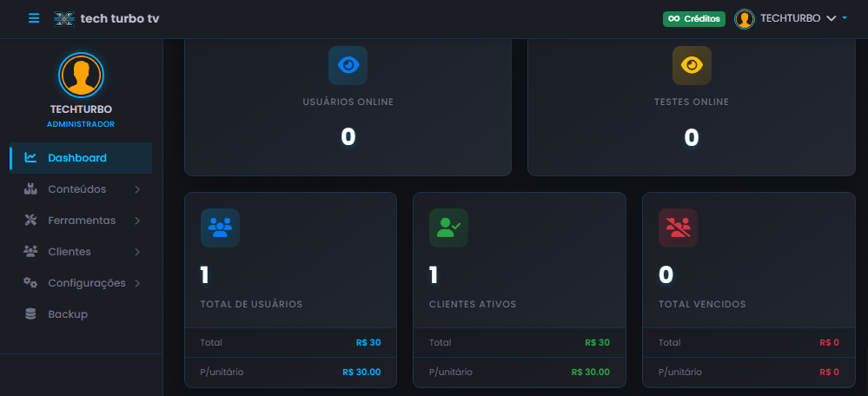Open the Conteúdos menu
Screen dimensions: 868x396
pyautogui.click(x=81, y=189)
